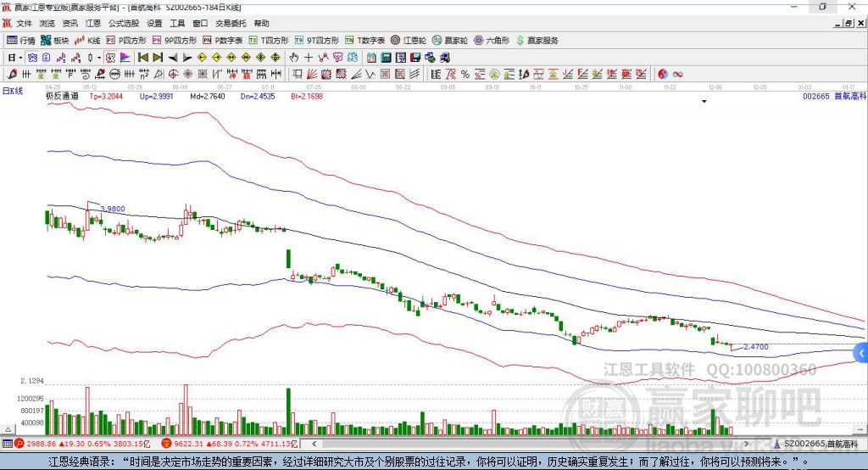Switch to K线 chart view
This screenshot has width=868, height=470.
coord(88,41)
